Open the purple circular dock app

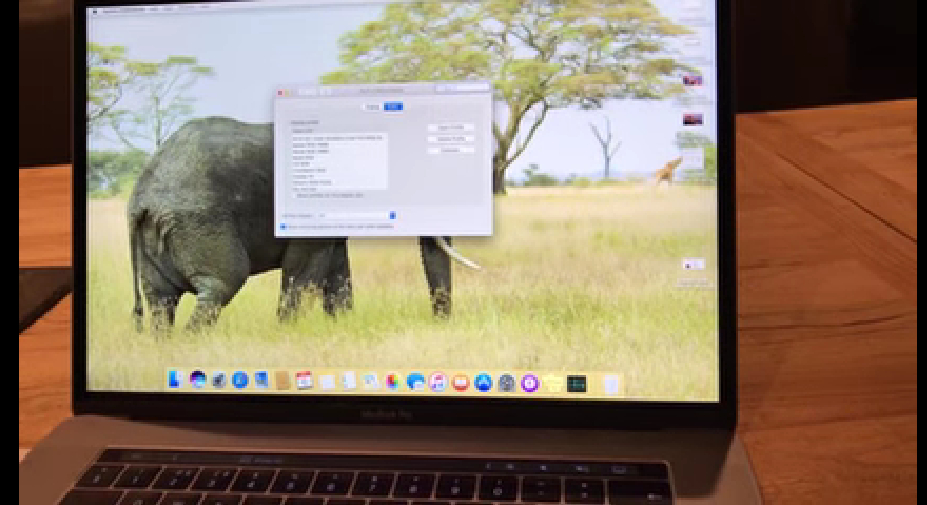tap(530, 384)
